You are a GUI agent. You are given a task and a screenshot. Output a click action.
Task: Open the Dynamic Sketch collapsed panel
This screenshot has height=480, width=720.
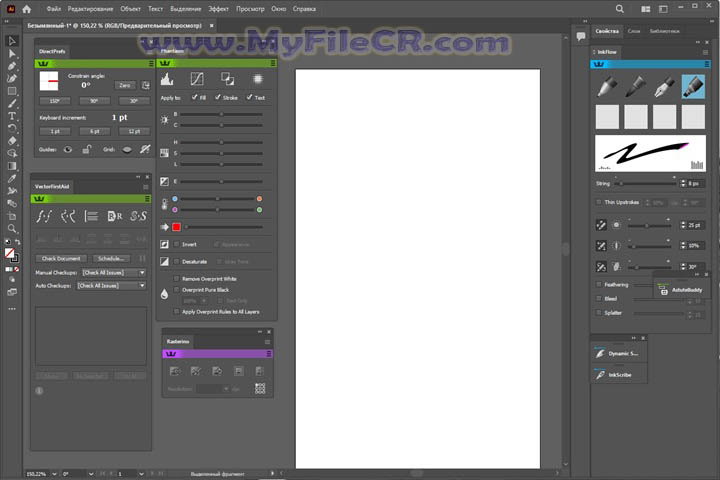[619, 353]
